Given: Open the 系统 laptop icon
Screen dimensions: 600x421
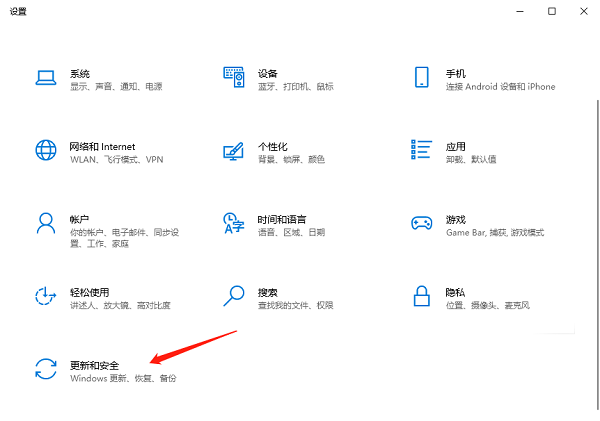Looking at the screenshot, I should (46, 78).
